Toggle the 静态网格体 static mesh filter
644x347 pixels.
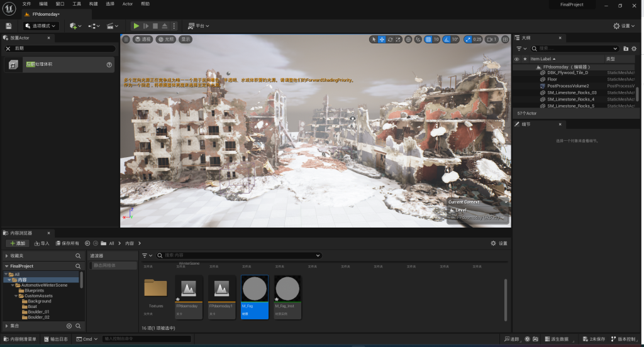[113, 266]
